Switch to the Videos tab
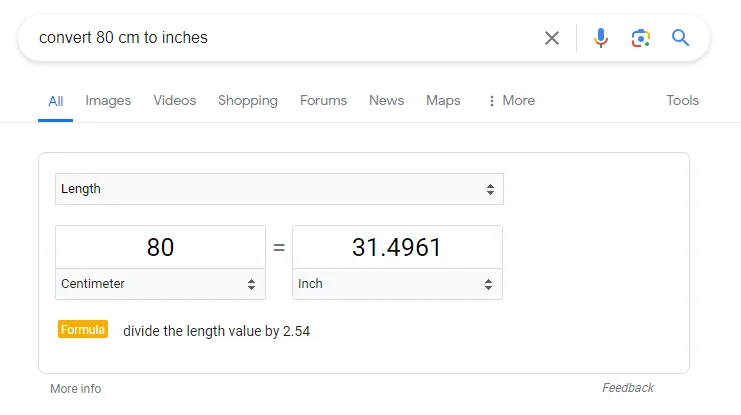The image size is (741, 415). [x=175, y=101]
